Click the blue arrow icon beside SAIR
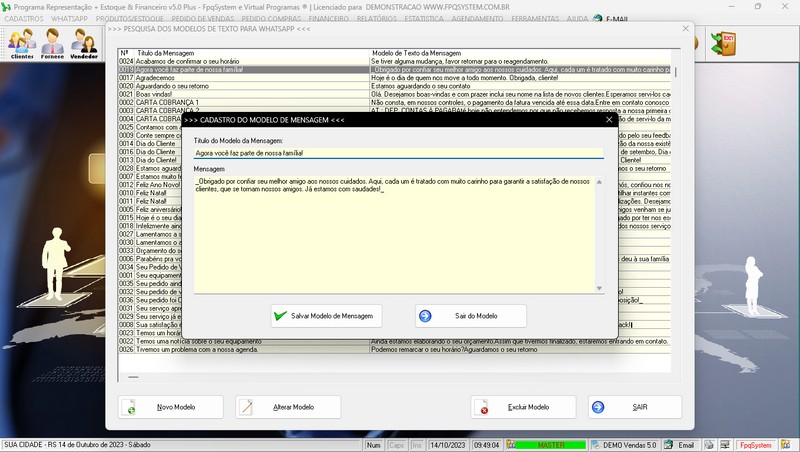The width and height of the screenshot is (800, 452). (598, 407)
